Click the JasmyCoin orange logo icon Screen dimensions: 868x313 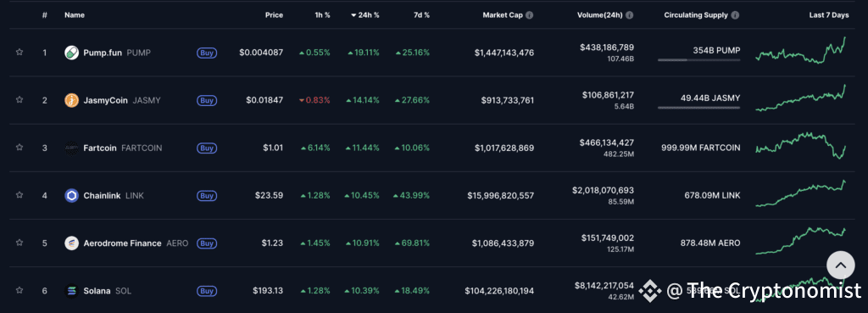click(x=72, y=100)
